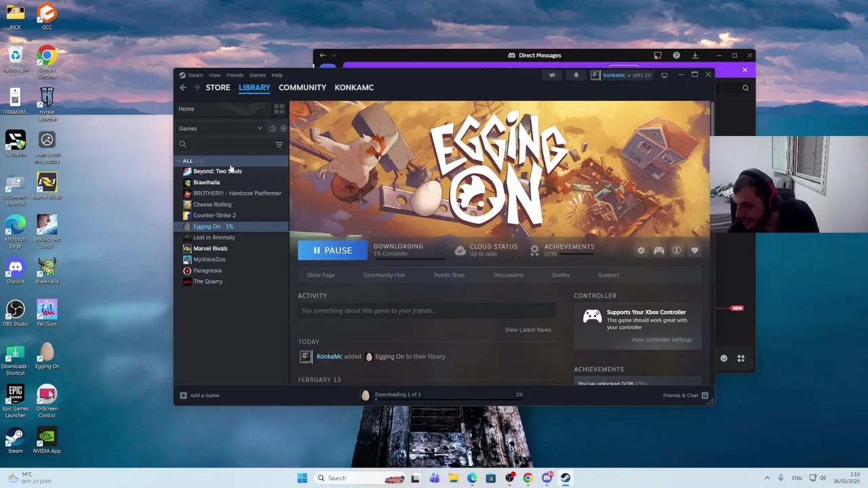Switch to the STORE tab
The image size is (868, 488).
coord(218,87)
